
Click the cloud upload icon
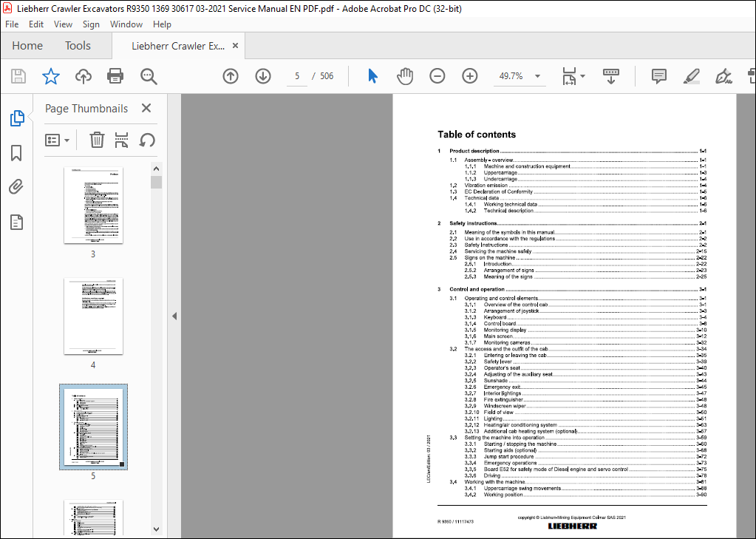84,76
